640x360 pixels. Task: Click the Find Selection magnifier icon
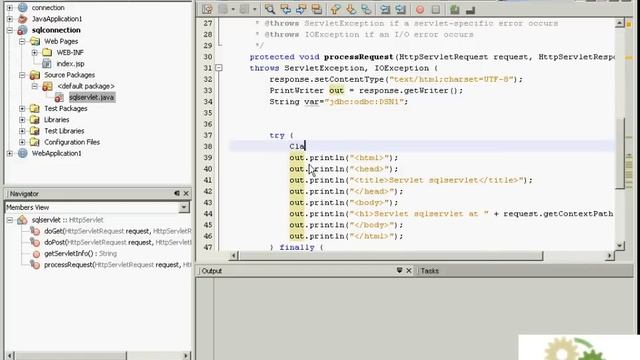point(269,9)
